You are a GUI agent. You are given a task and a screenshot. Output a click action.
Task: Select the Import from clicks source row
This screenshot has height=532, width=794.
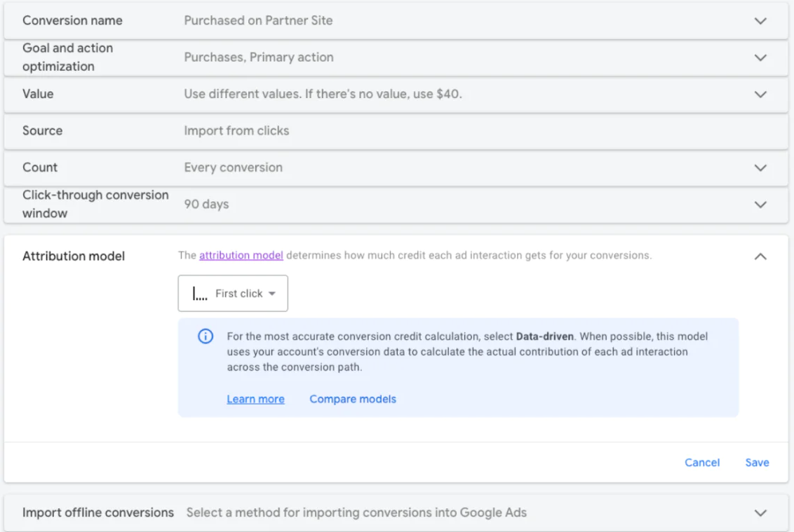(236, 130)
